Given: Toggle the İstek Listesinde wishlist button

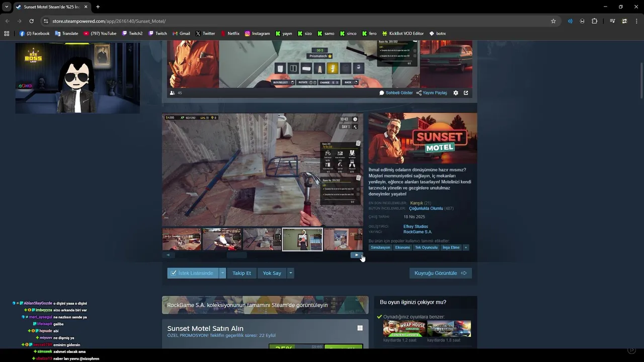Looking at the screenshot, I should 193,273.
